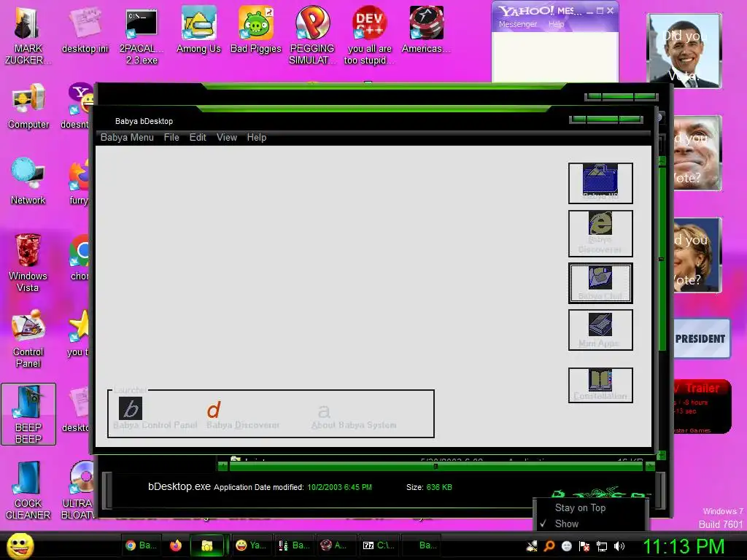
Task: Select the top-row desktop.ini file icon
Action: click(x=85, y=30)
